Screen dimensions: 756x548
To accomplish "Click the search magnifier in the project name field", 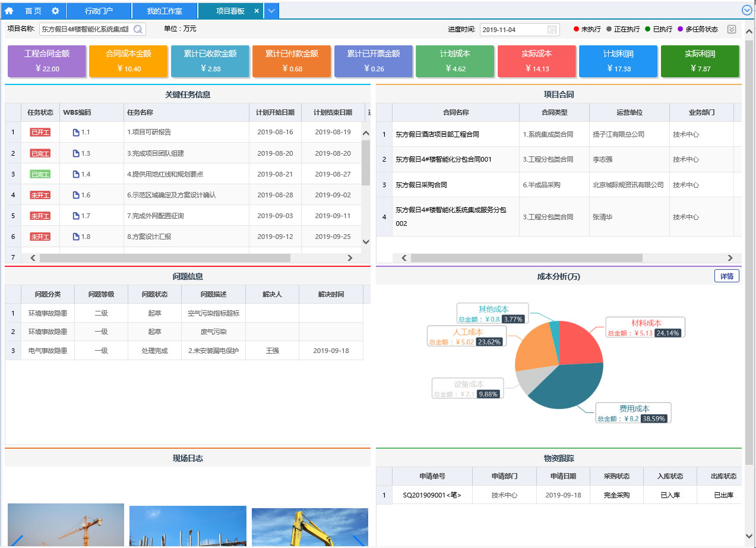I will point(138,29).
